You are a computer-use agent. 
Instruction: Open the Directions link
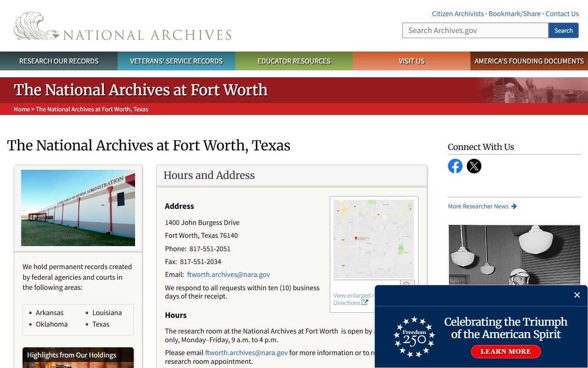(x=347, y=303)
